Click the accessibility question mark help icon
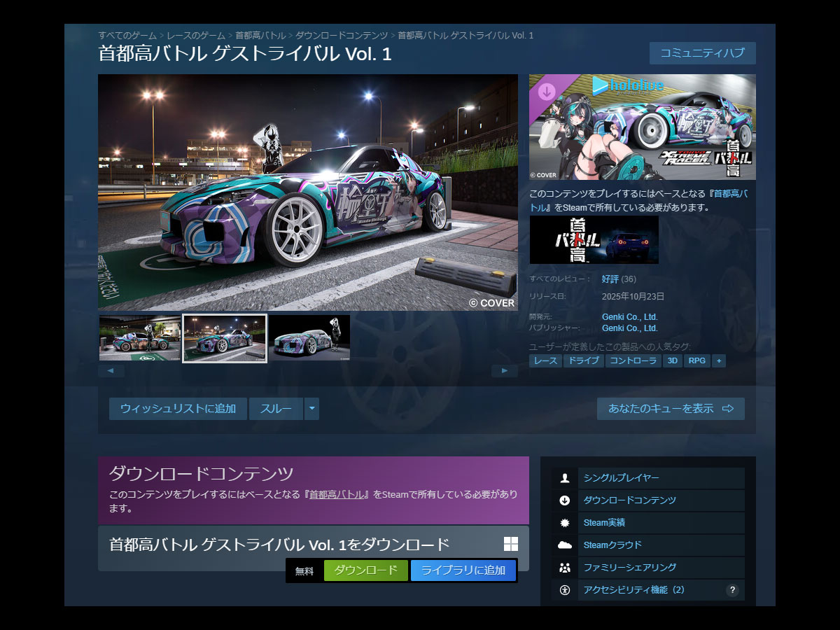 pos(732,590)
